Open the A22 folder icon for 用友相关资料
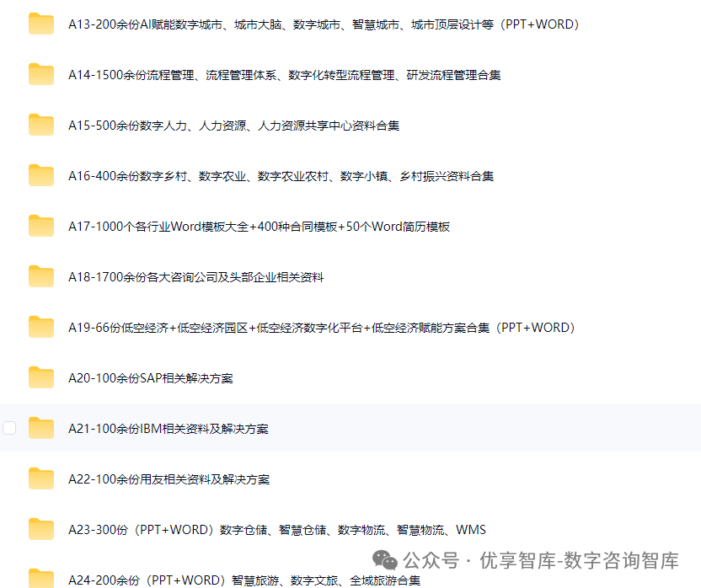Viewport: 701px width, 588px height. (41, 478)
